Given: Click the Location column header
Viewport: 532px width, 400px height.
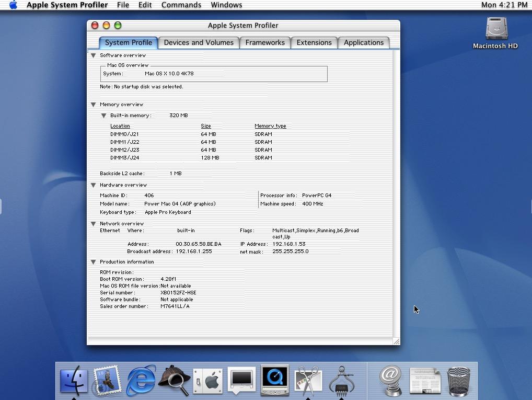Looking at the screenshot, I should [x=120, y=126].
